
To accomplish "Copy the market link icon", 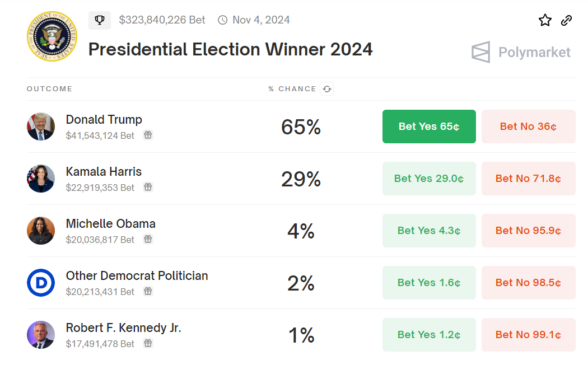I will pyautogui.click(x=566, y=21).
